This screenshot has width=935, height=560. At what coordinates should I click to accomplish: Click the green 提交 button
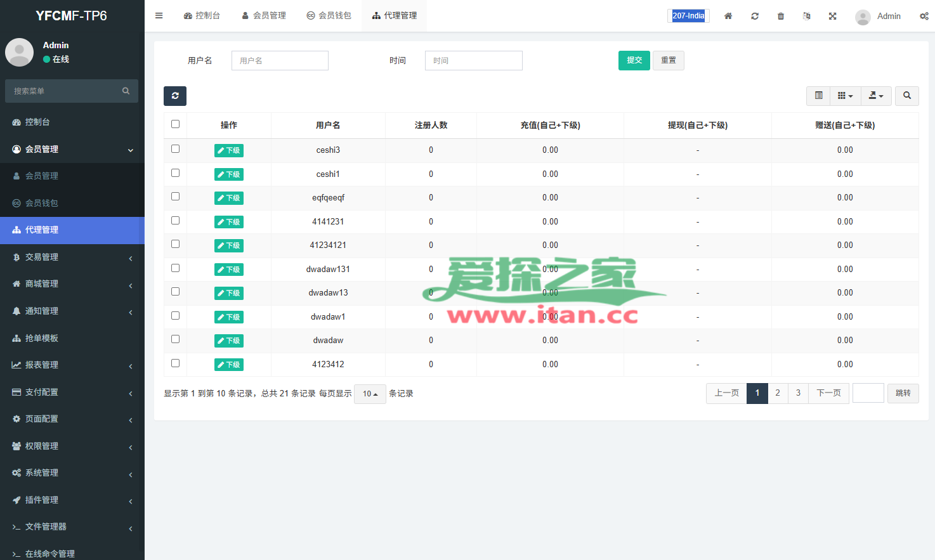point(634,60)
